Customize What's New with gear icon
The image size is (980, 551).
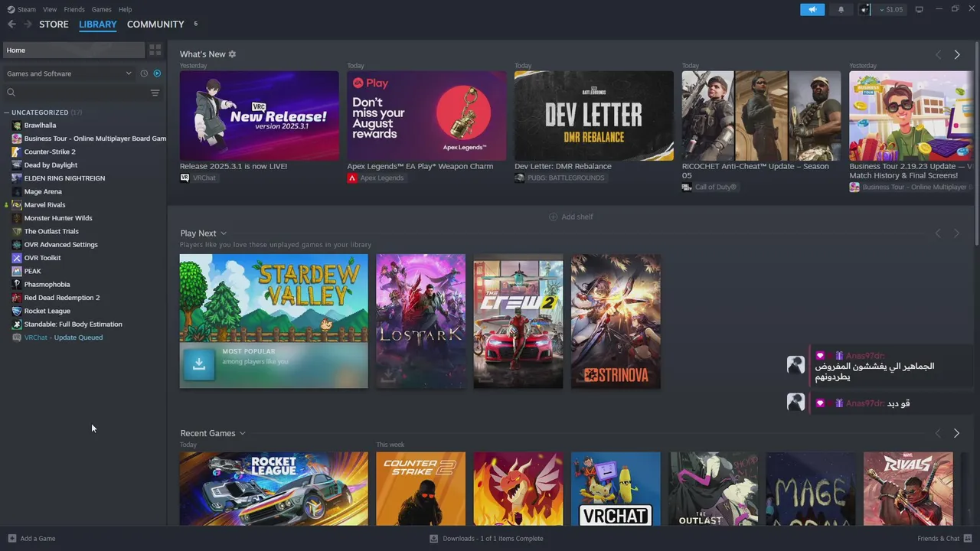232,54
